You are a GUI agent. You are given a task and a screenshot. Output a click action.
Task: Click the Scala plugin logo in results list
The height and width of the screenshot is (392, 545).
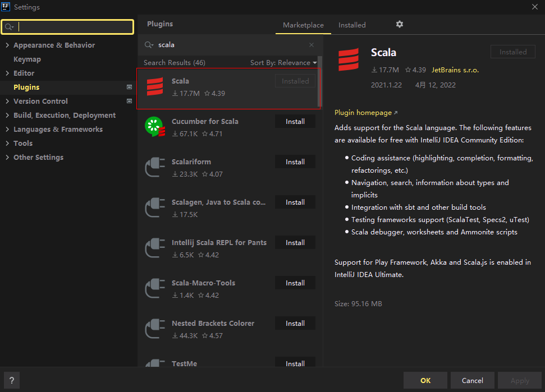click(x=155, y=86)
